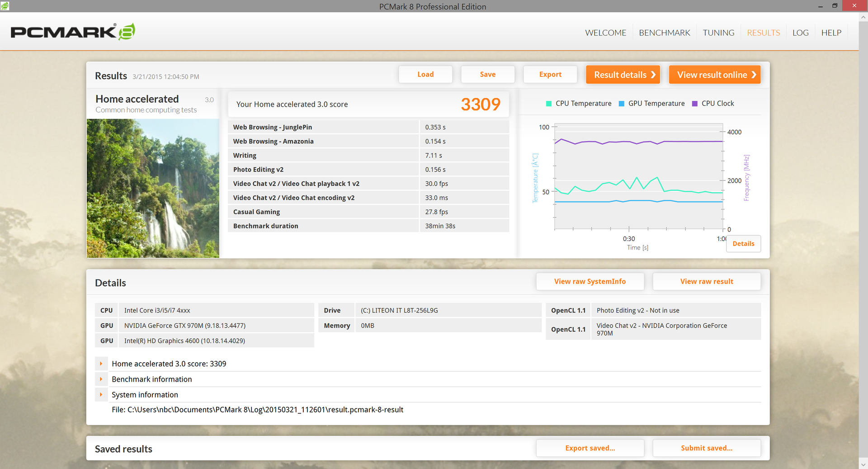Click the Load button
Image resolution: width=868 pixels, height=469 pixels.
[425, 75]
